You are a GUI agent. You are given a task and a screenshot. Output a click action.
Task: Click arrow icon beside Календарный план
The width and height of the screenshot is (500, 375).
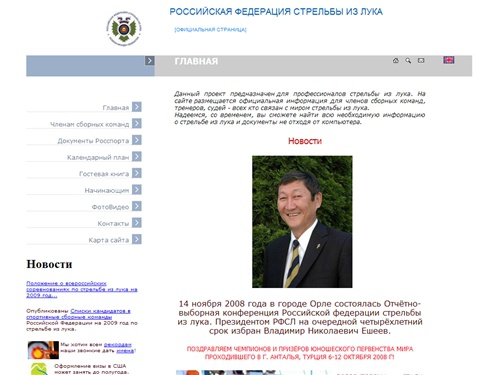(137, 156)
